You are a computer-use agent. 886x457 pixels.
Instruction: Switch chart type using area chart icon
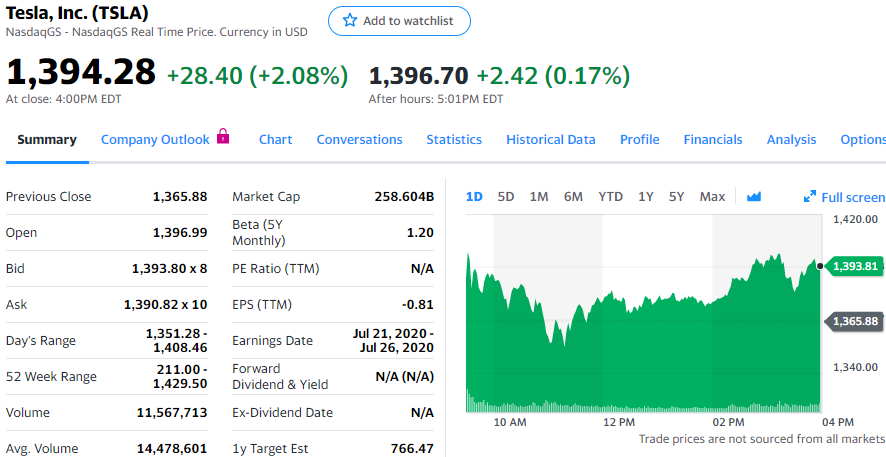pos(754,197)
